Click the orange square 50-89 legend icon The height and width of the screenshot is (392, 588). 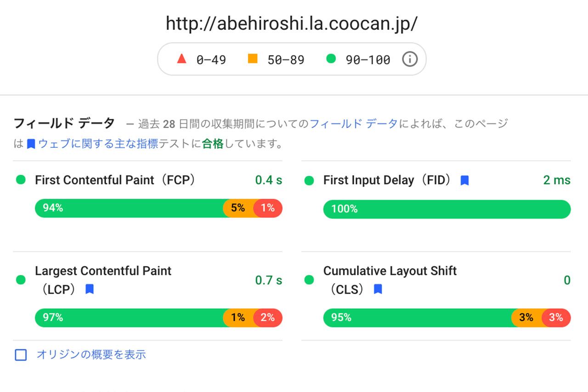pos(252,59)
